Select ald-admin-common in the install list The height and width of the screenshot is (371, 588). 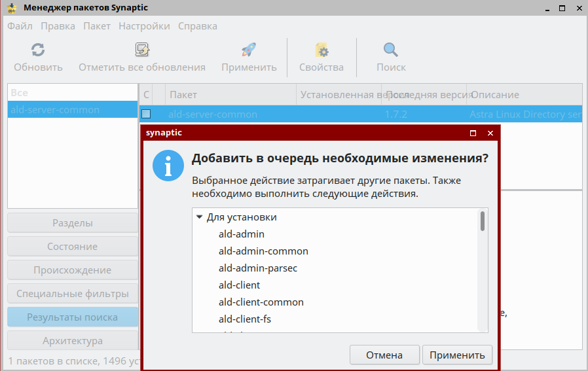point(263,251)
